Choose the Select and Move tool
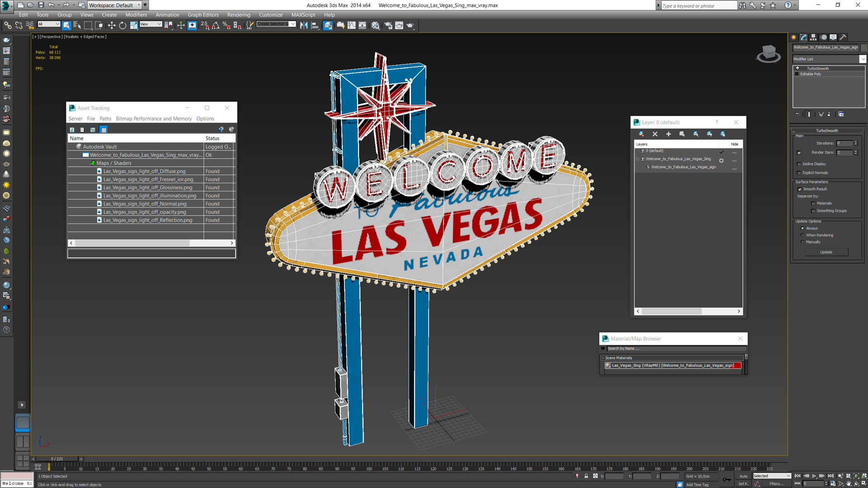The image size is (868, 488). point(112,25)
